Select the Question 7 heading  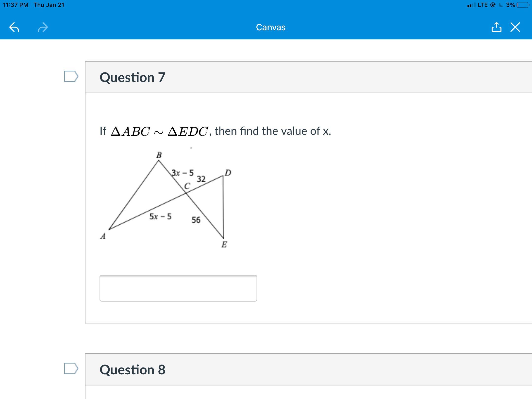pyautogui.click(x=133, y=77)
